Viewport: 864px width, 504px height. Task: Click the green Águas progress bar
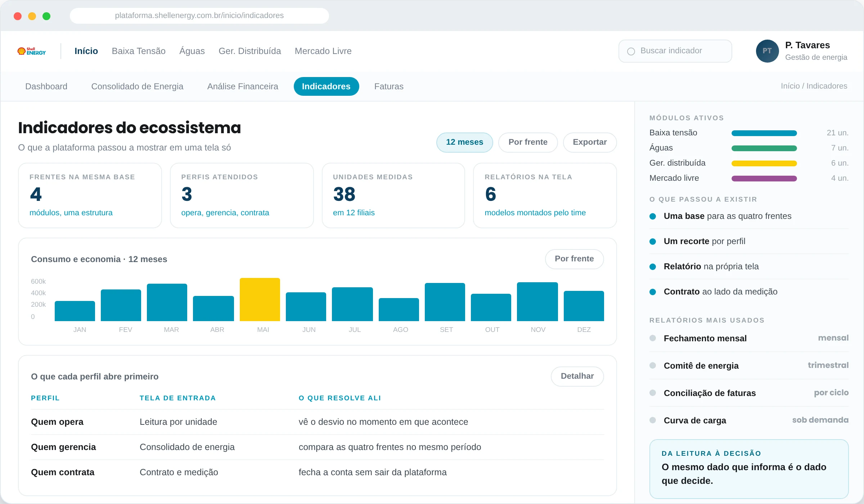tap(764, 148)
